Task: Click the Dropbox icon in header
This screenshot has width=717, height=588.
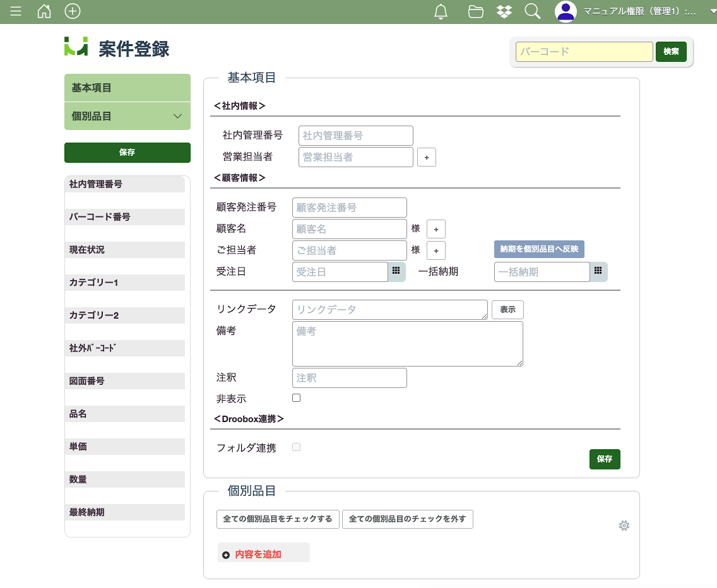Action: tap(504, 11)
